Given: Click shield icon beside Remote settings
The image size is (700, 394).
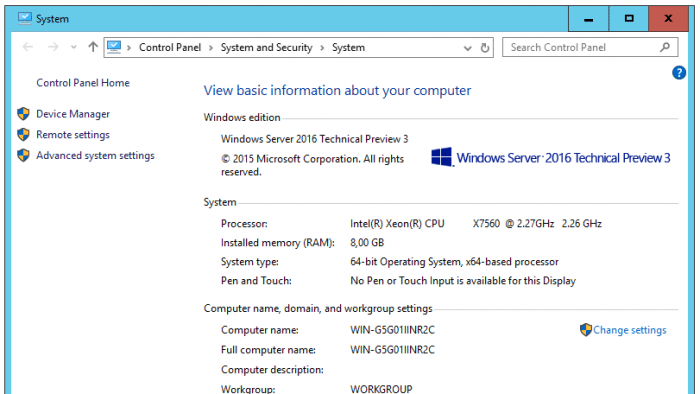Looking at the screenshot, I should pyautogui.click(x=23, y=134).
